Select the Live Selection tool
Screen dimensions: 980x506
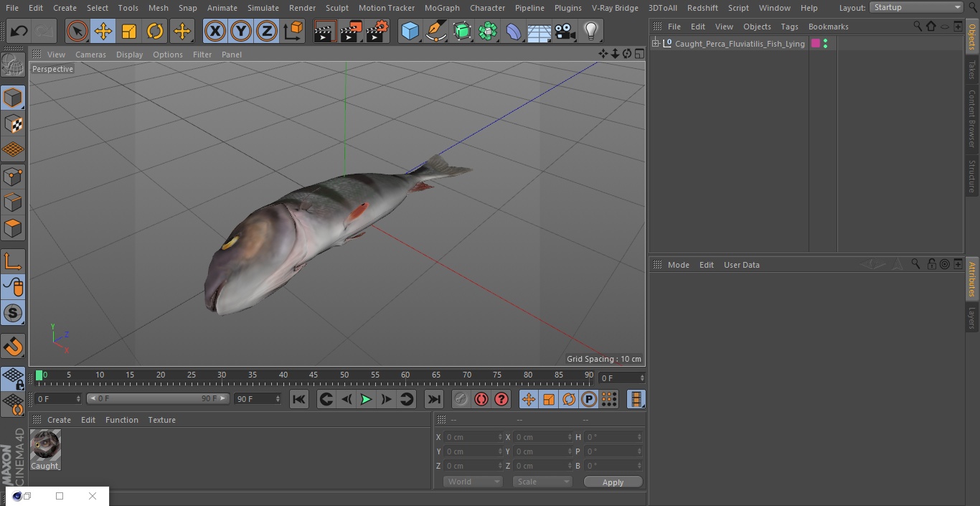coord(77,31)
